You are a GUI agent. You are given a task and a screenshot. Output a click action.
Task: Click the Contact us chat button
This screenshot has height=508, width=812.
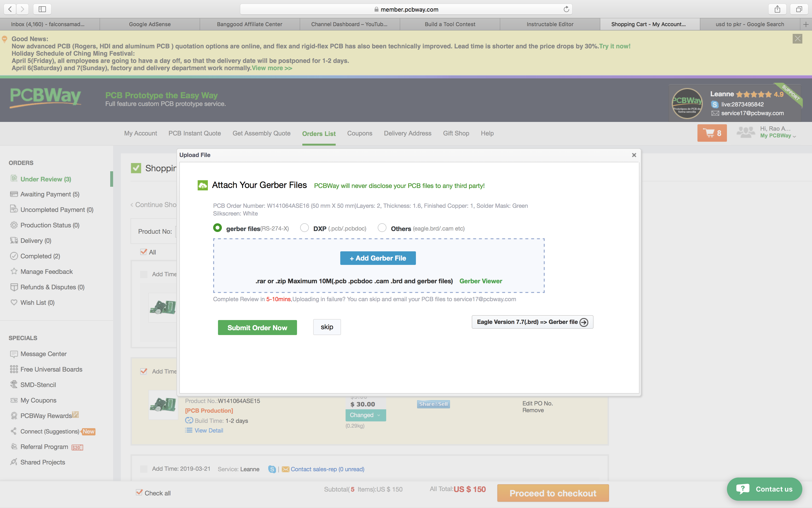764,489
